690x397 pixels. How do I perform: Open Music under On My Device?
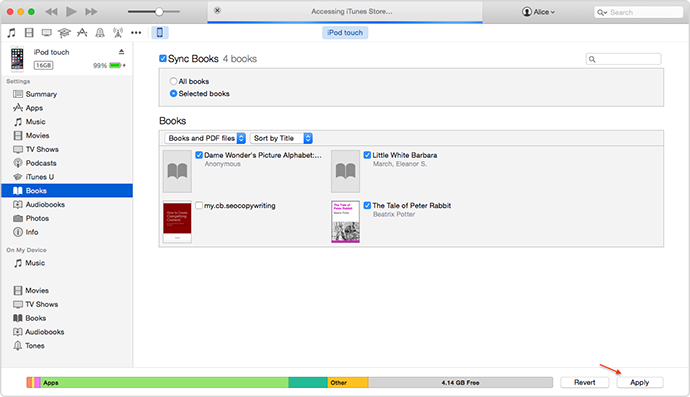coord(66,263)
